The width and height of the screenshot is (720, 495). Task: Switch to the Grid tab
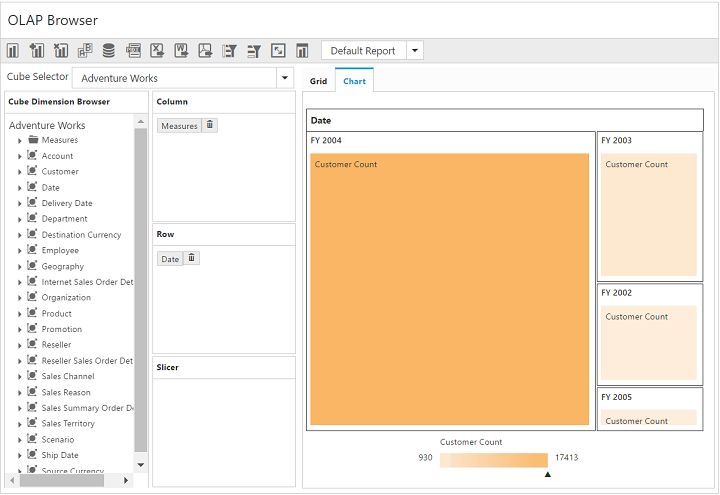[x=318, y=81]
